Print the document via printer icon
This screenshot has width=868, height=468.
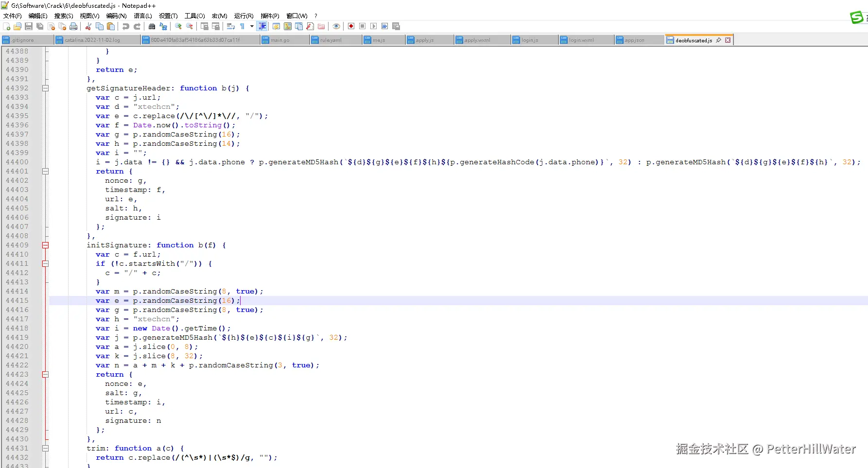(x=73, y=26)
